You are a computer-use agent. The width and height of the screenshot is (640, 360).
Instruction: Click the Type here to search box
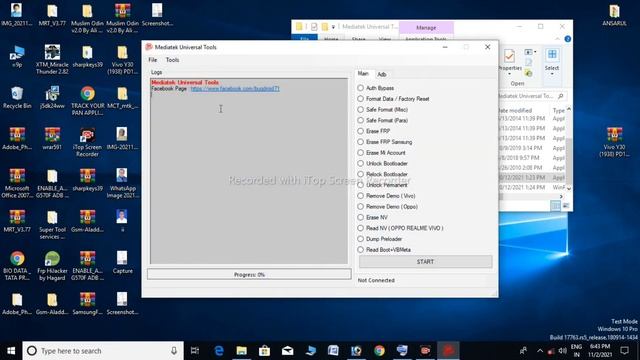coord(103,351)
